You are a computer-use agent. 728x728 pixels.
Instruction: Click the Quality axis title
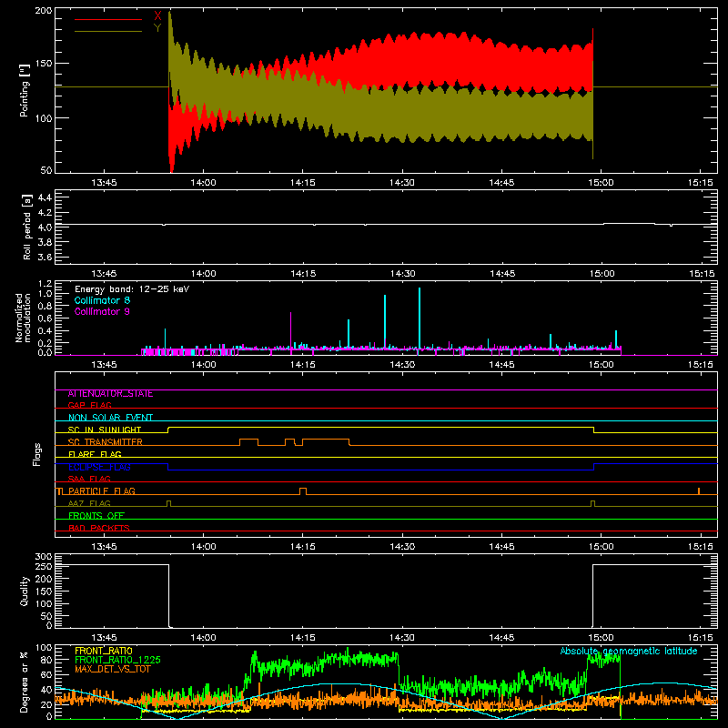(25, 591)
